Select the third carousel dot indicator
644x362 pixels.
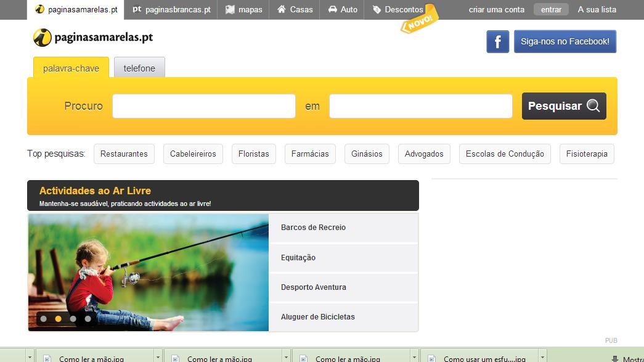coord(73,319)
